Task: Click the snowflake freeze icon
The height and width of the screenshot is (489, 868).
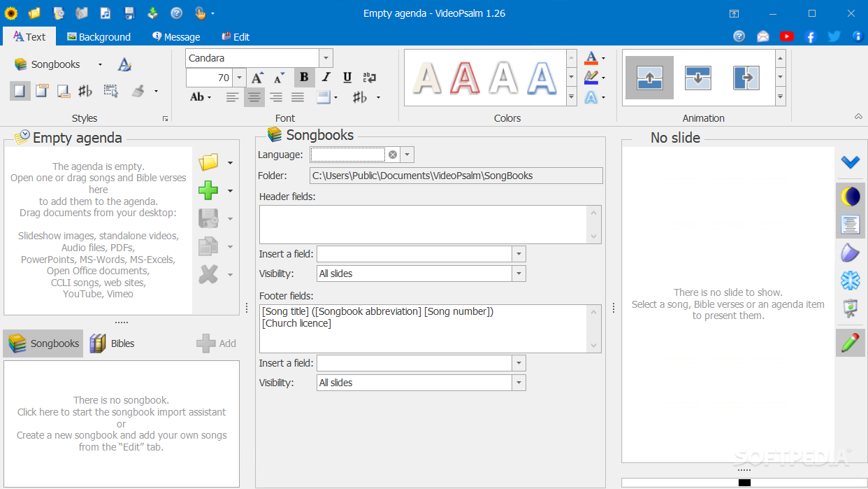Action: click(x=850, y=281)
